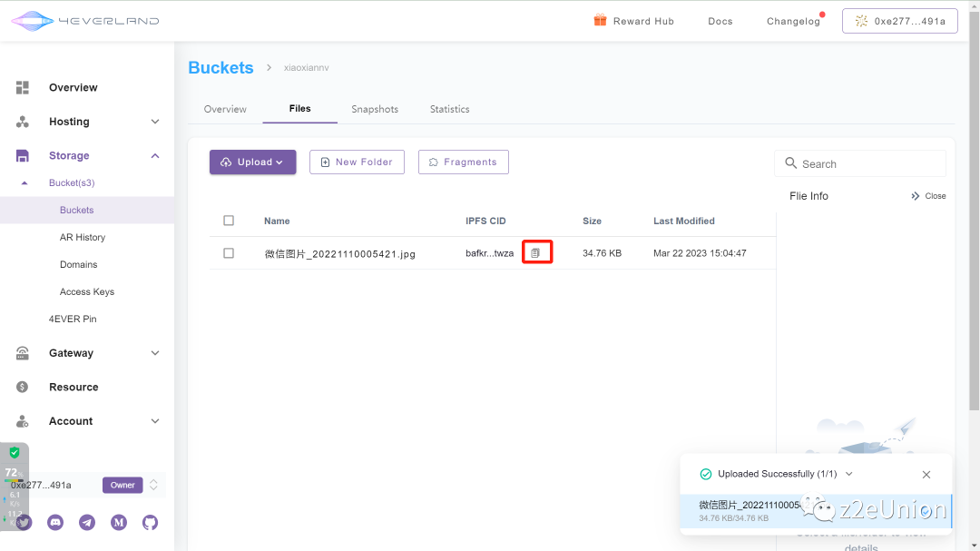Open the Upload dropdown button
This screenshot has height=551, width=980.
252,162
